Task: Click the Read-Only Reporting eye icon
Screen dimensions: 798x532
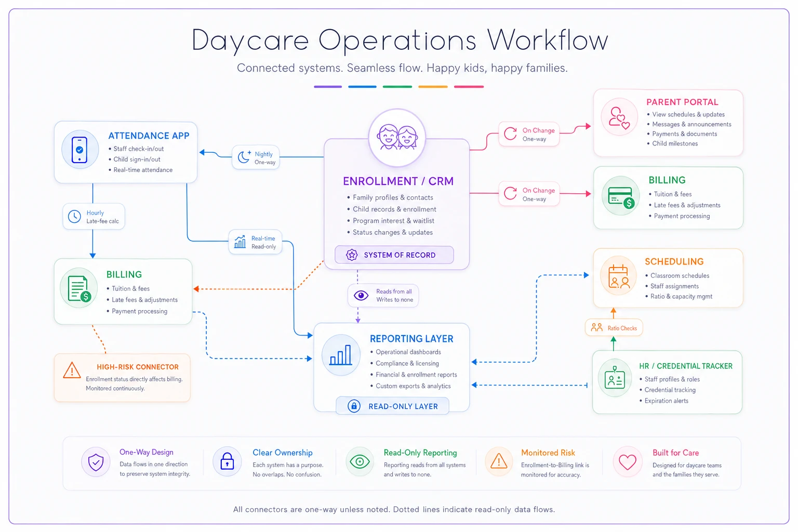Action: click(360, 461)
